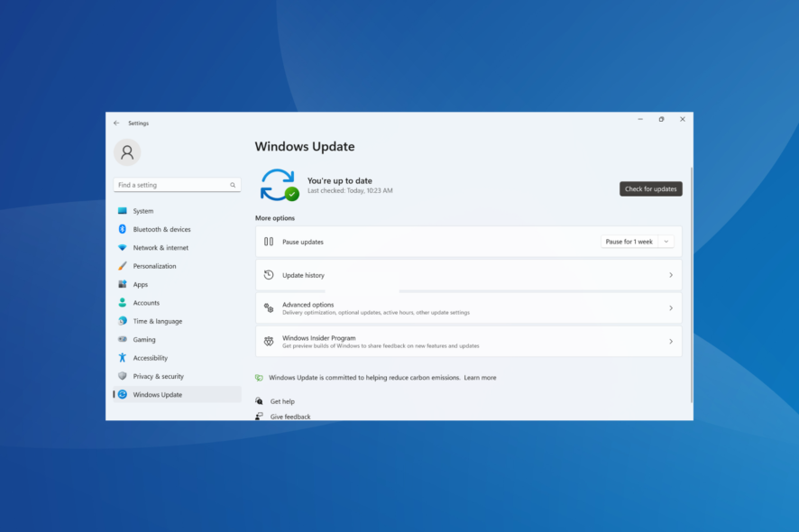Screen dimensions: 799x532
Task: Click the Gaming controller icon
Action: point(123,339)
